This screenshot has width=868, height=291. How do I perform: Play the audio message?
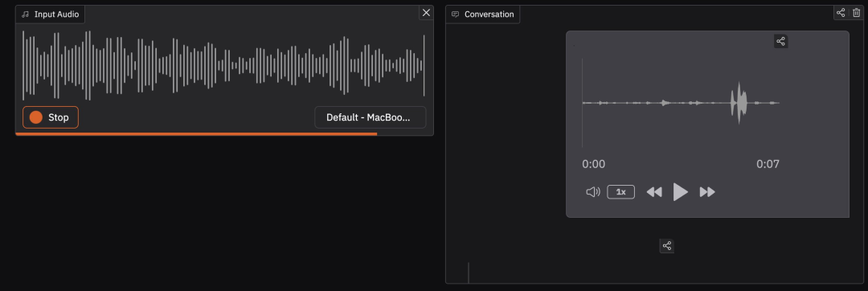(x=681, y=192)
